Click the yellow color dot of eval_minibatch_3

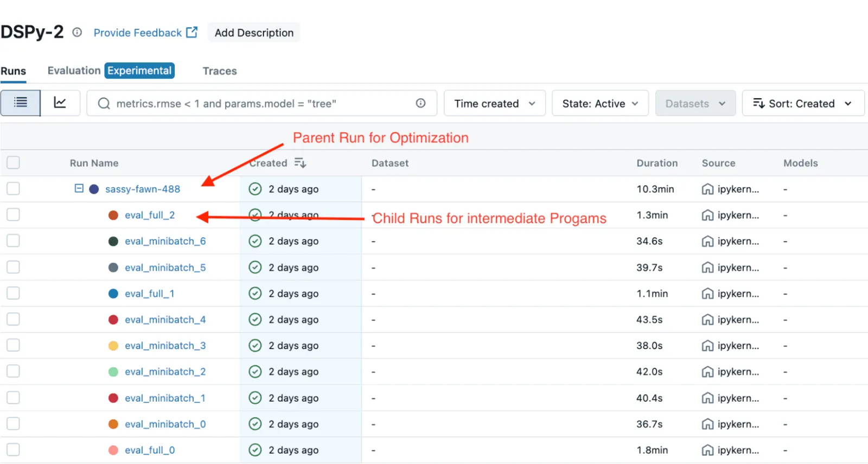tap(113, 346)
